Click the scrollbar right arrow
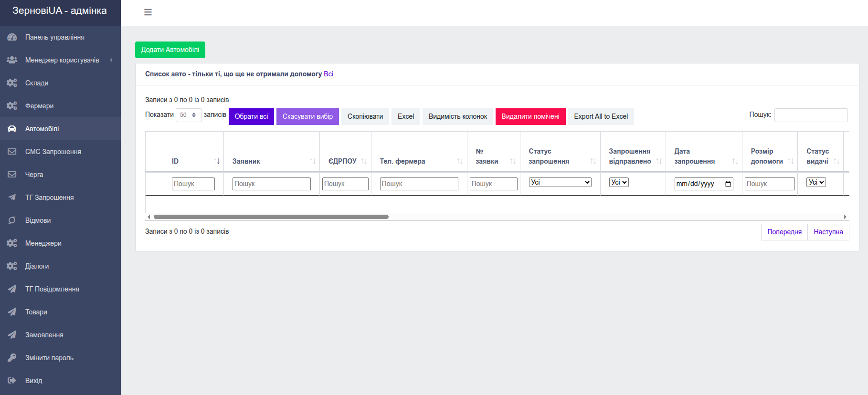The image size is (868, 395). pos(845,217)
